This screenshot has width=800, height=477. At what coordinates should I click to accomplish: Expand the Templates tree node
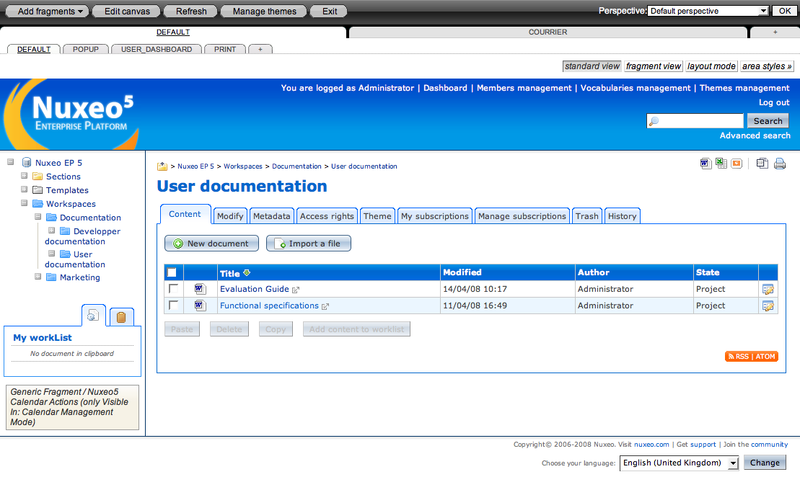pyautogui.click(x=24, y=189)
